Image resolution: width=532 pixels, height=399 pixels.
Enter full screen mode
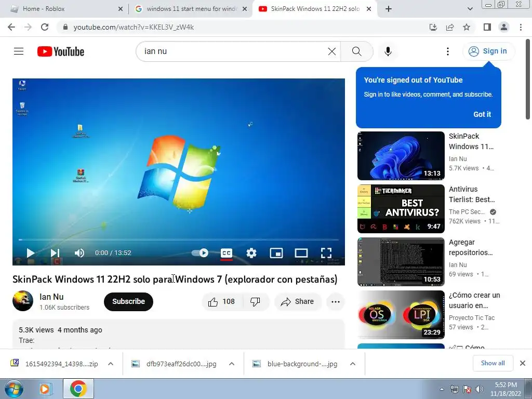tap(326, 253)
